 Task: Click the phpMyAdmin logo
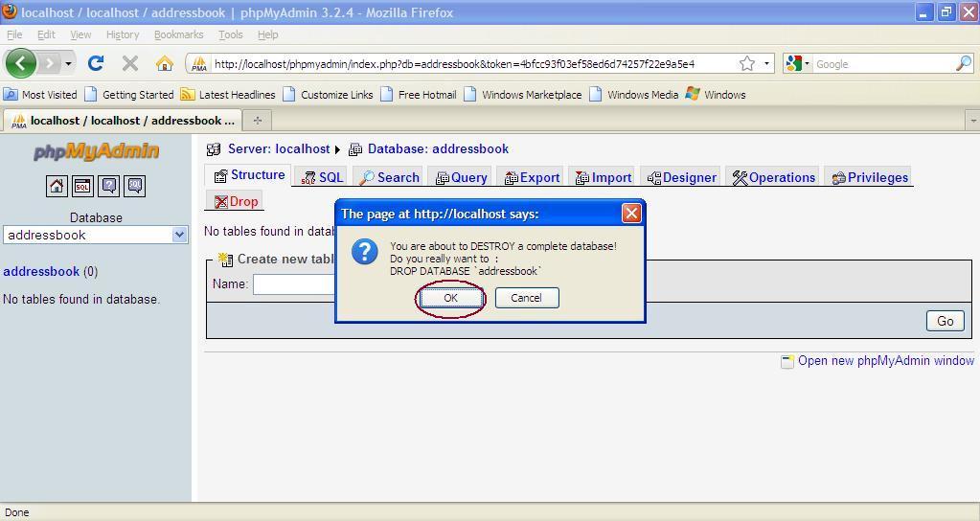click(96, 152)
